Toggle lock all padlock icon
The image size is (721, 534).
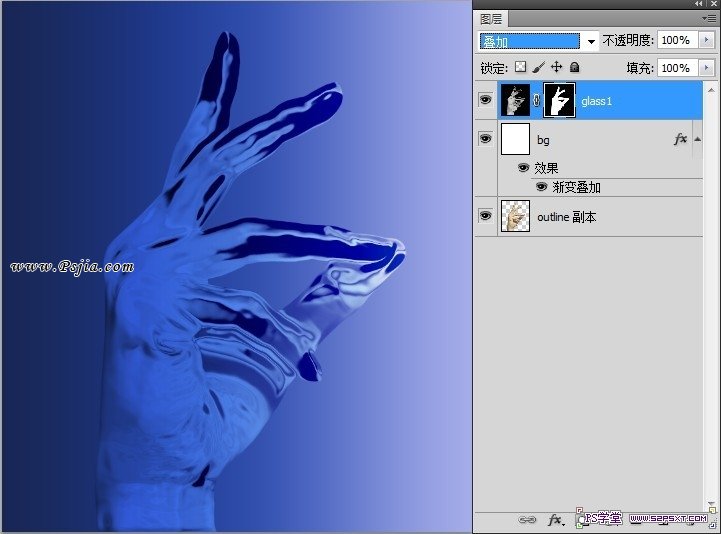point(574,67)
